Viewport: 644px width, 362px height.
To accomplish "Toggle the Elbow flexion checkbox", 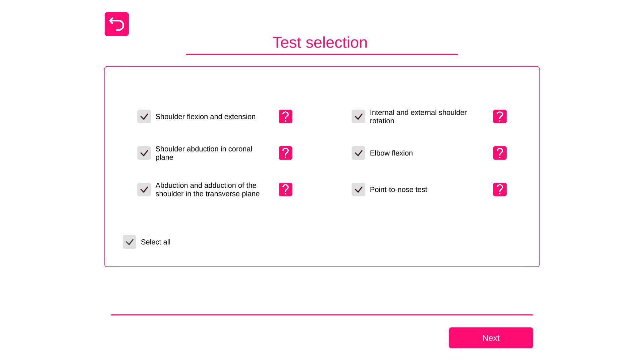I will click(x=359, y=153).
